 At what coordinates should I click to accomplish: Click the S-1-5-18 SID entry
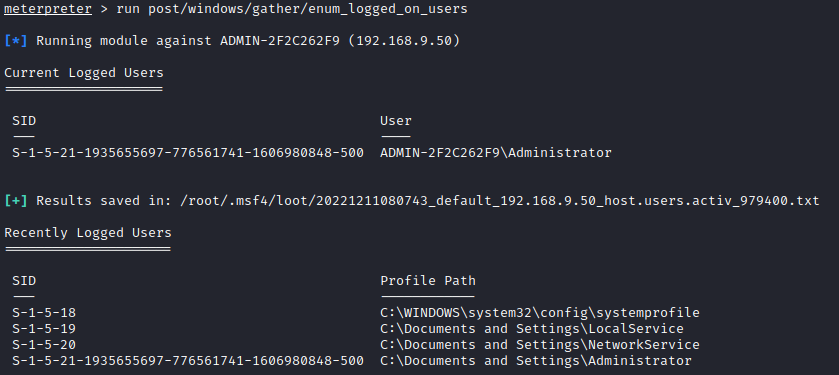pyautogui.click(x=44, y=313)
